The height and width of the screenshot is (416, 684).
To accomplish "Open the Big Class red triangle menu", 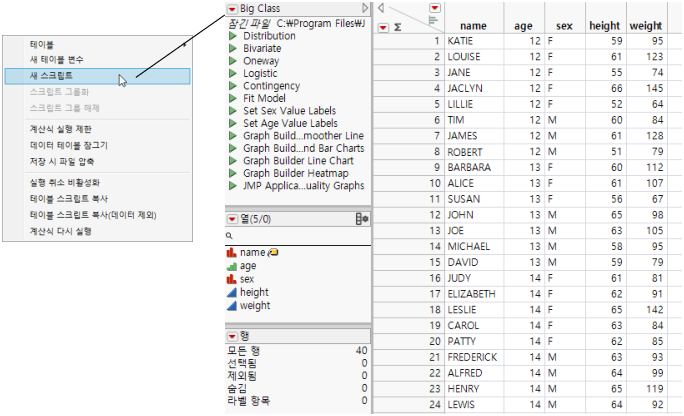I will click(232, 9).
